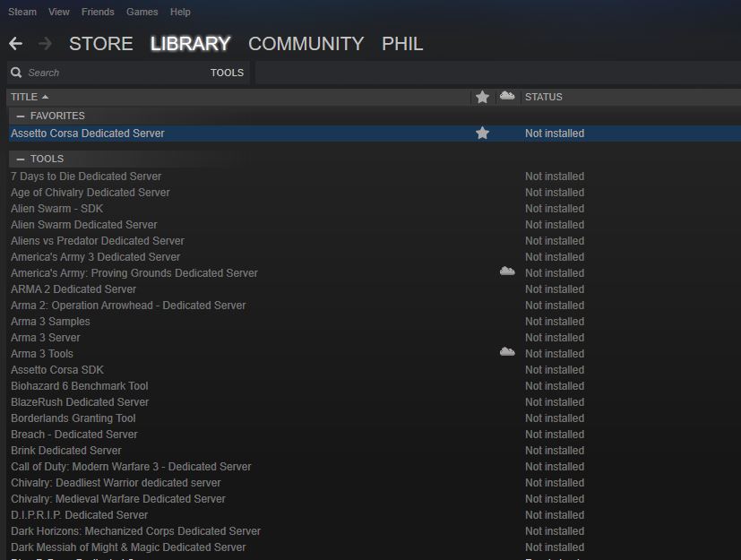Select Dark Horizons: Mechanized Corps Dedicated Server

135,530
